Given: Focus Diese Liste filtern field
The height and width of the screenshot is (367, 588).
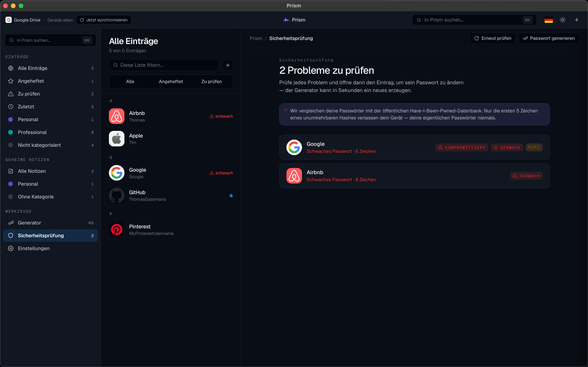Looking at the screenshot, I should [x=164, y=65].
